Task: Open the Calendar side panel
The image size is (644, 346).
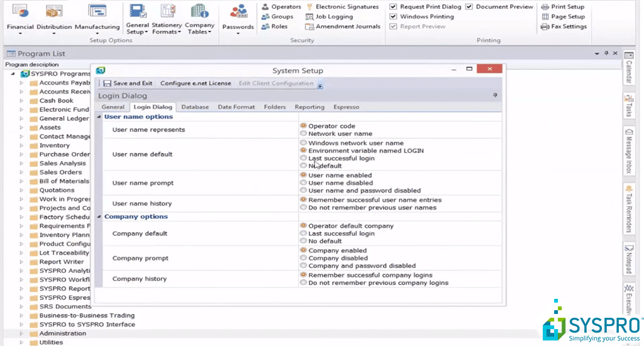Action: pos(629,67)
